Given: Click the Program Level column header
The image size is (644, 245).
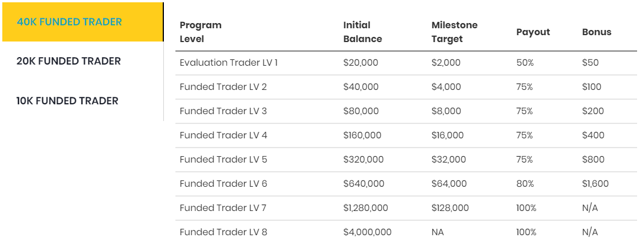Looking at the screenshot, I should pos(200,32).
